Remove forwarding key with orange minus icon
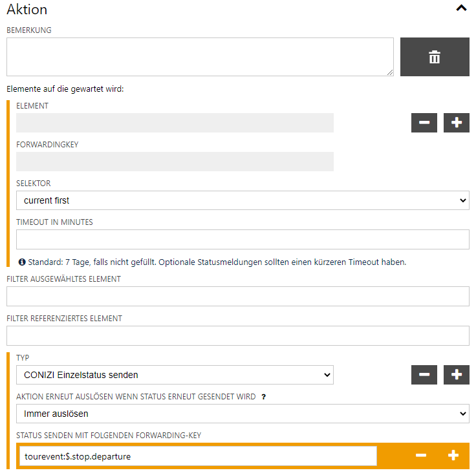The width and height of the screenshot is (476, 475). pyautogui.click(x=421, y=456)
